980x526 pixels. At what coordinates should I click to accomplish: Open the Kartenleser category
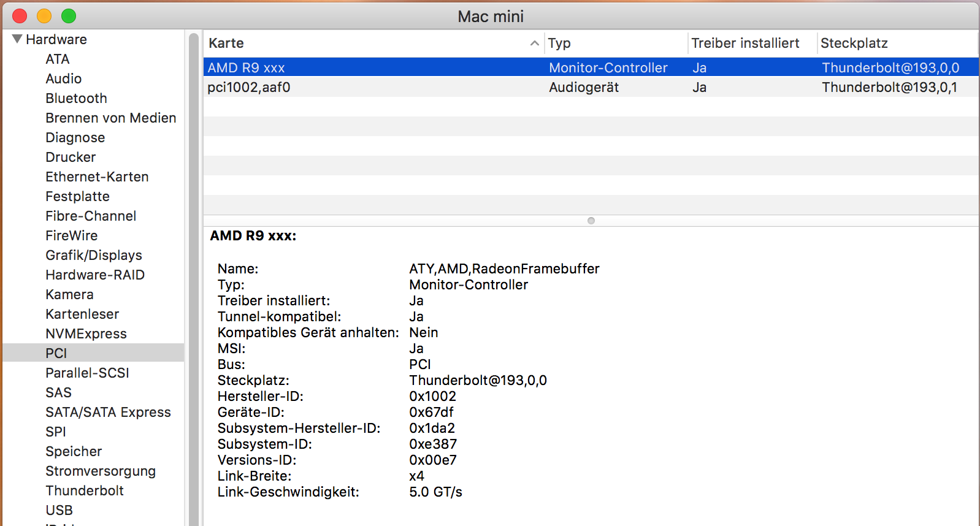[x=82, y=314]
